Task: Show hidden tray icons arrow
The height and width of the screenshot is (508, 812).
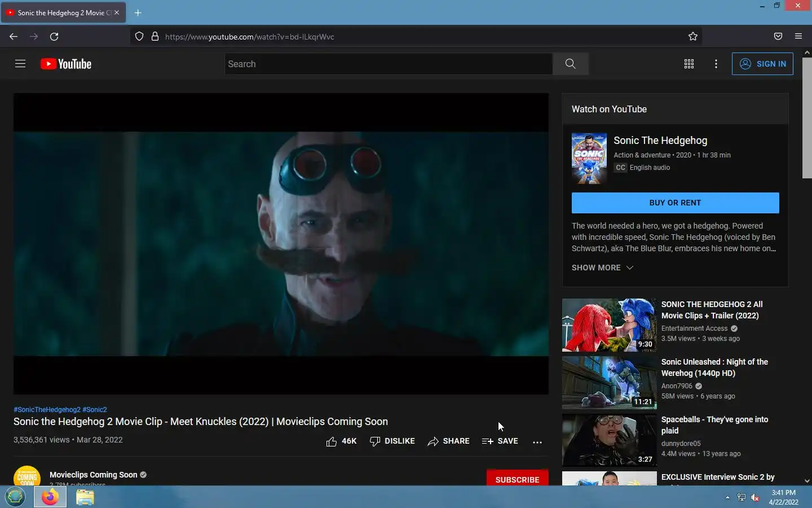Action: 727,497
